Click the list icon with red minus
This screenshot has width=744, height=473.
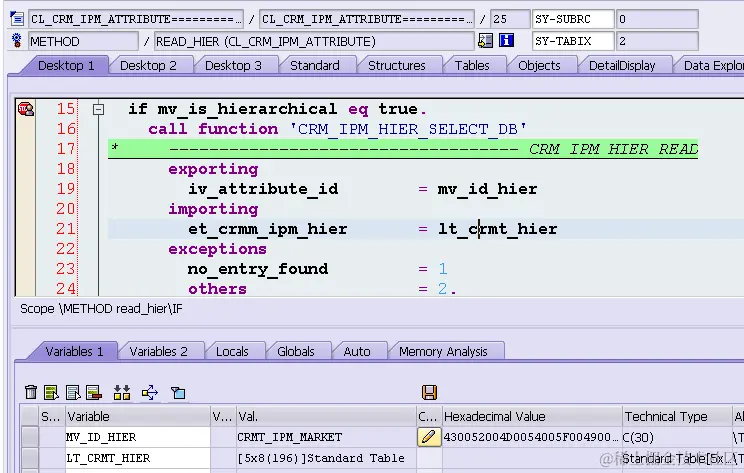(x=94, y=392)
